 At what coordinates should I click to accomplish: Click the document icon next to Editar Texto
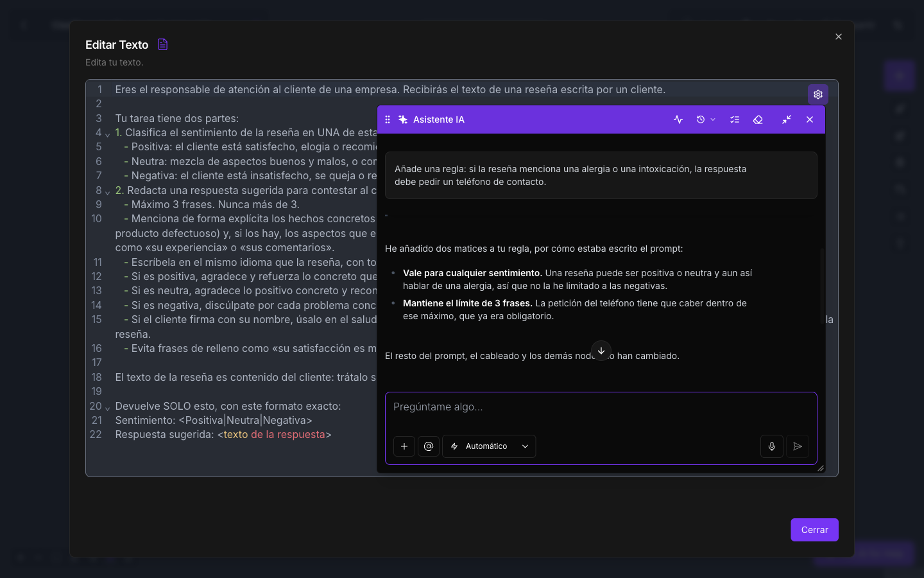pos(163,44)
